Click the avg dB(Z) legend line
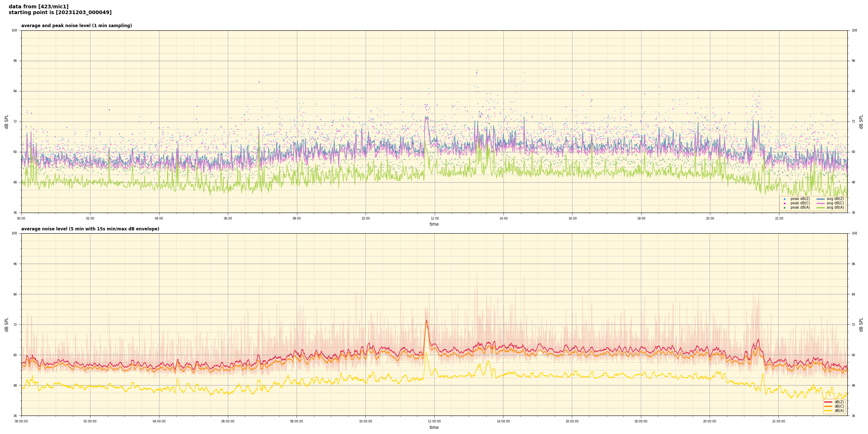868x434 pixels. point(821,199)
